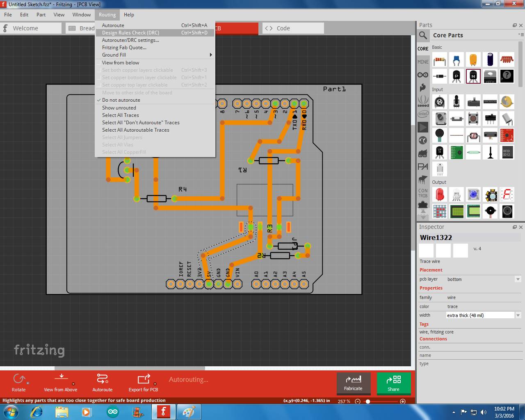This screenshot has height=420, width=525.
Task: Select the resistor part in Core Parts
Action: (440, 60)
